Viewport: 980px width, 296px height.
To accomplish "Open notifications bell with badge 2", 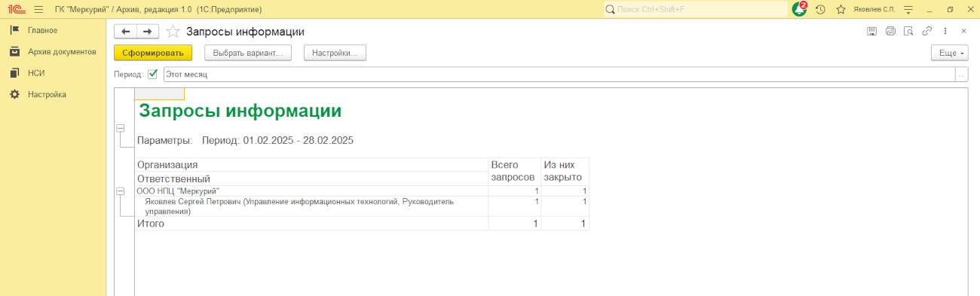I will tap(799, 9).
